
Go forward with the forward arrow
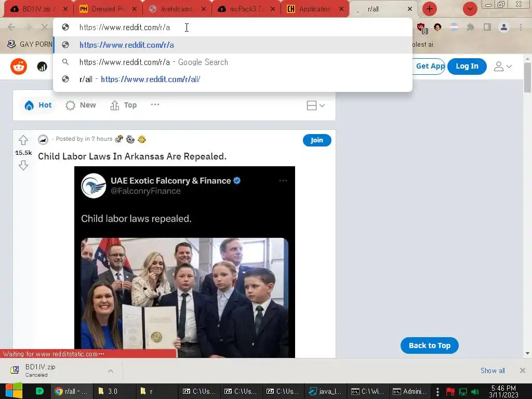click(x=28, y=27)
